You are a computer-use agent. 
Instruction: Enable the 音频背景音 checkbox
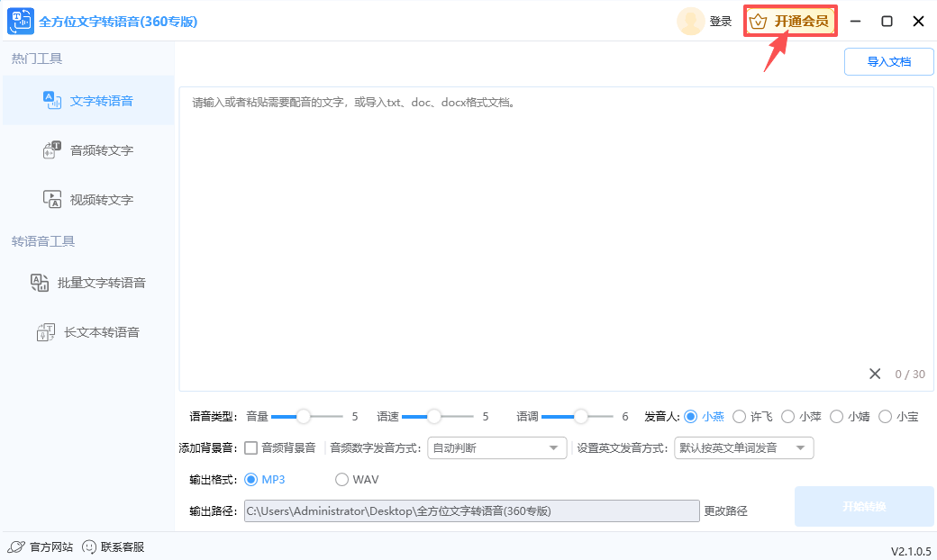(x=250, y=447)
